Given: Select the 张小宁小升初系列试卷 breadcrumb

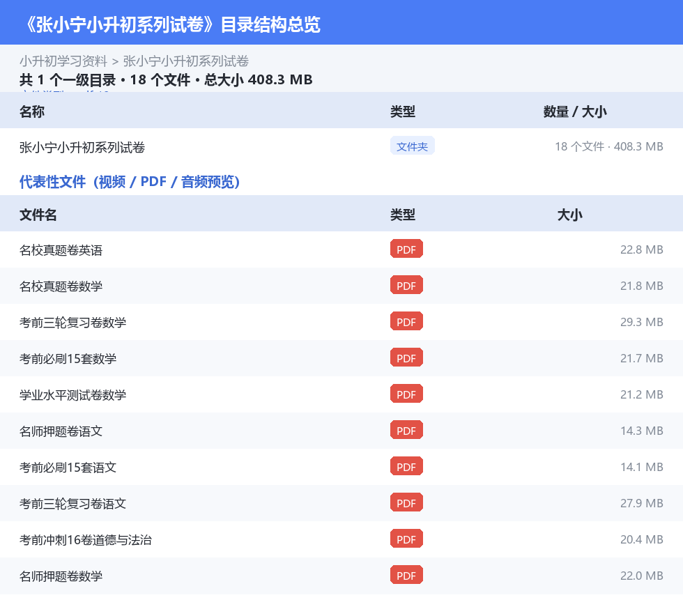Looking at the screenshot, I should pyautogui.click(x=186, y=61).
